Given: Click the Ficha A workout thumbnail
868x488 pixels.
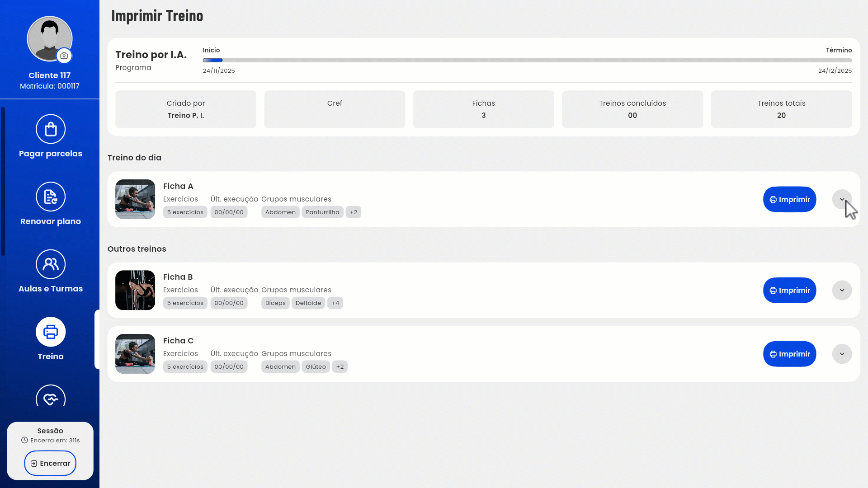Looking at the screenshot, I should (135, 199).
